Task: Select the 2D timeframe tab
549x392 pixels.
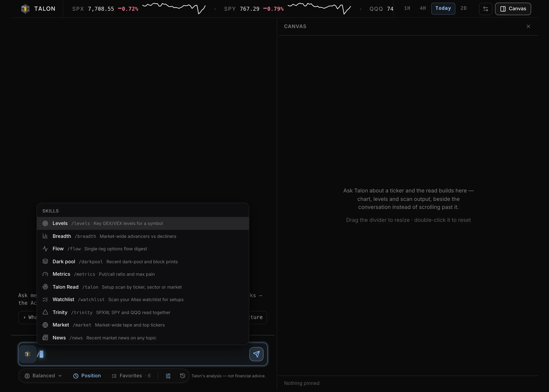Action: (x=463, y=8)
